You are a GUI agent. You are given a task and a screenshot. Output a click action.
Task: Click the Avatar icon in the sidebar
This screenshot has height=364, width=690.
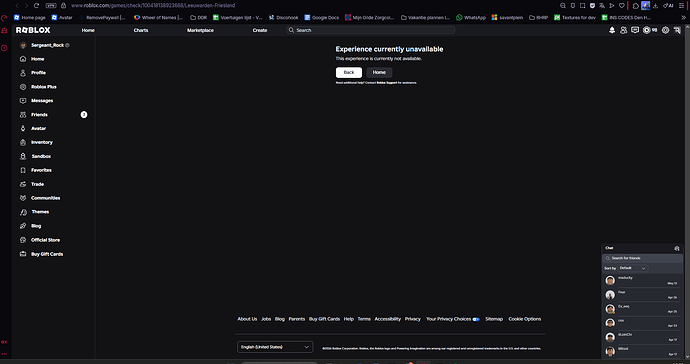point(23,129)
